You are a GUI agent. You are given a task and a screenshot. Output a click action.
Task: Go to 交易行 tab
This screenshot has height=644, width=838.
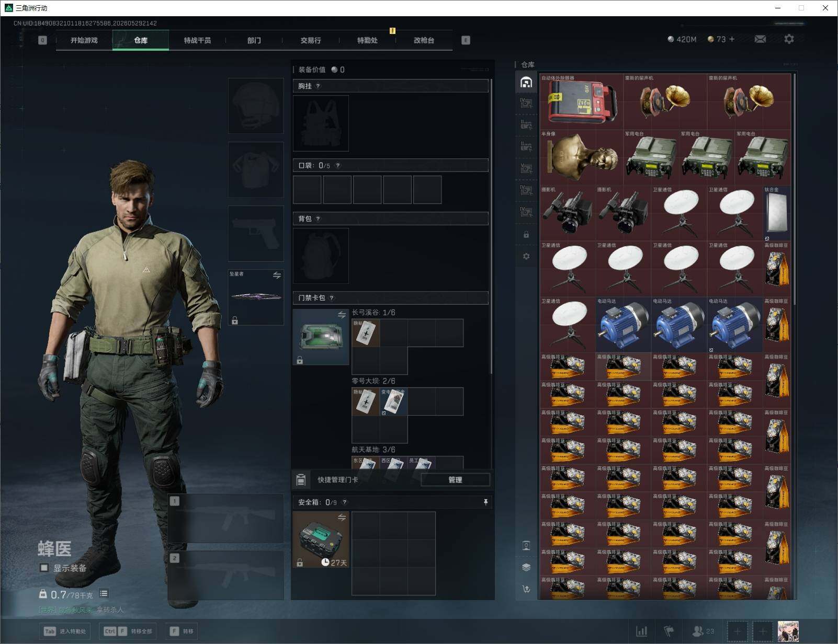tap(310, 40)
